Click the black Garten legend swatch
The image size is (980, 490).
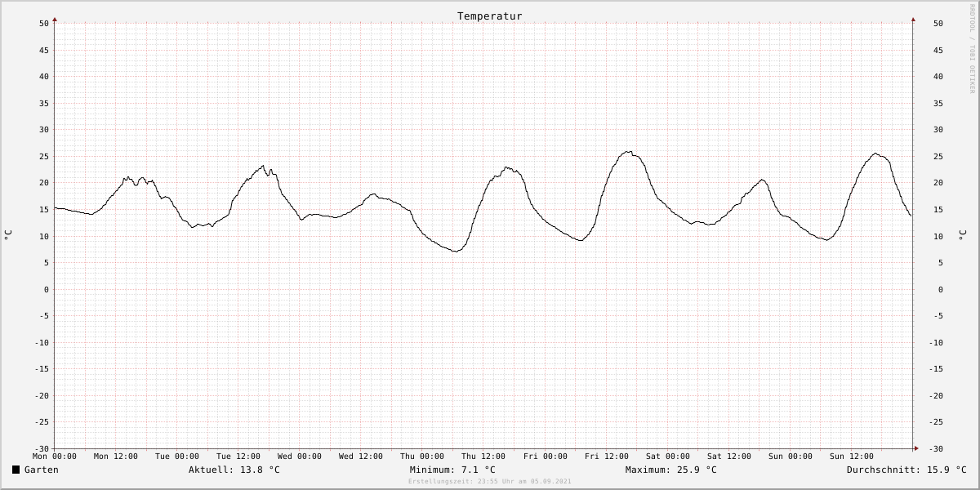[x=16, y=470]
